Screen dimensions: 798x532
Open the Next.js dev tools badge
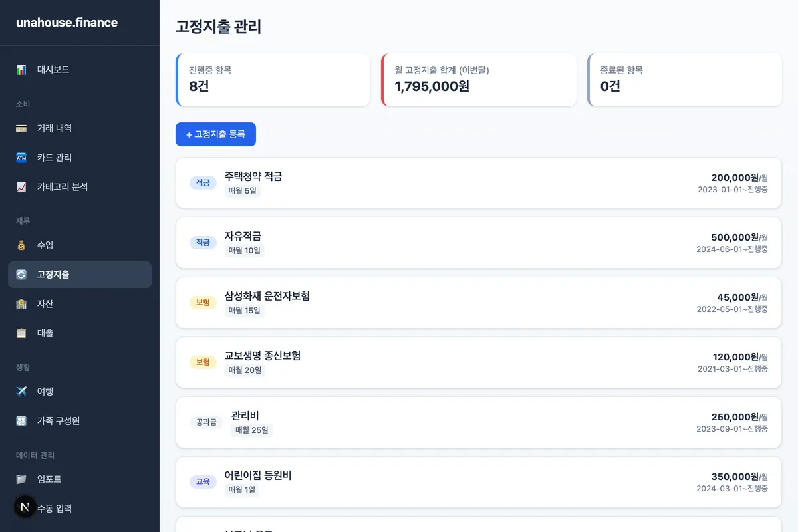point(25,507)
